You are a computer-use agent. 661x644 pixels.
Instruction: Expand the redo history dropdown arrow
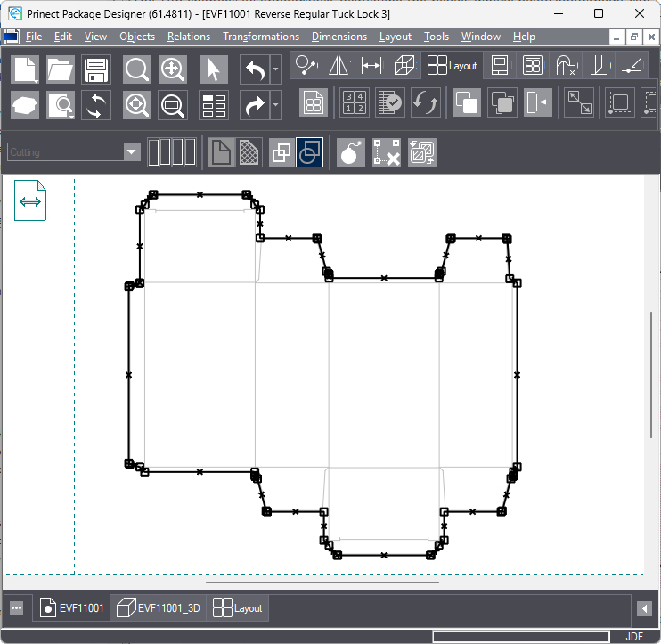[x=275, y=104]
